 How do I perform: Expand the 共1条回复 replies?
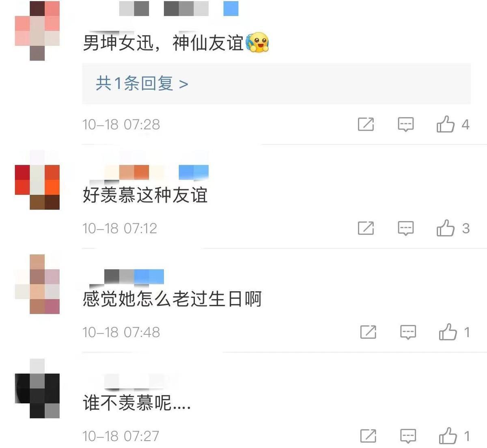click(142, 84)
